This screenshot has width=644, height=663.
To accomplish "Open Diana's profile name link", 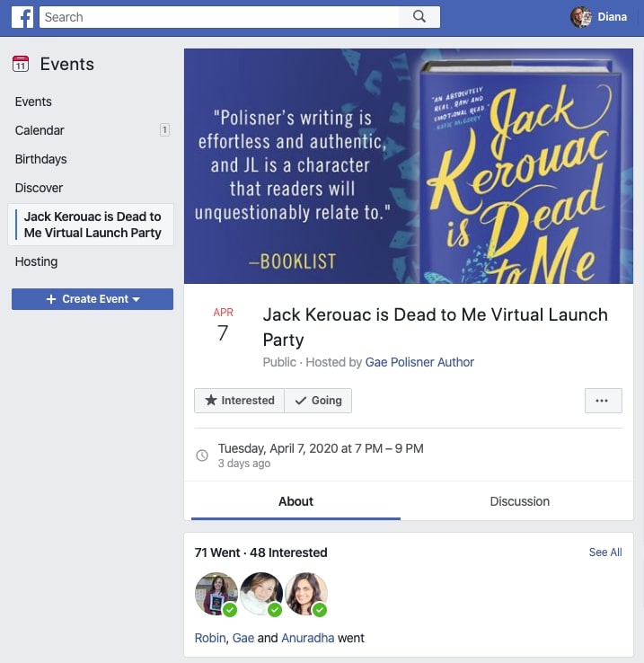I will click(612, 17).
